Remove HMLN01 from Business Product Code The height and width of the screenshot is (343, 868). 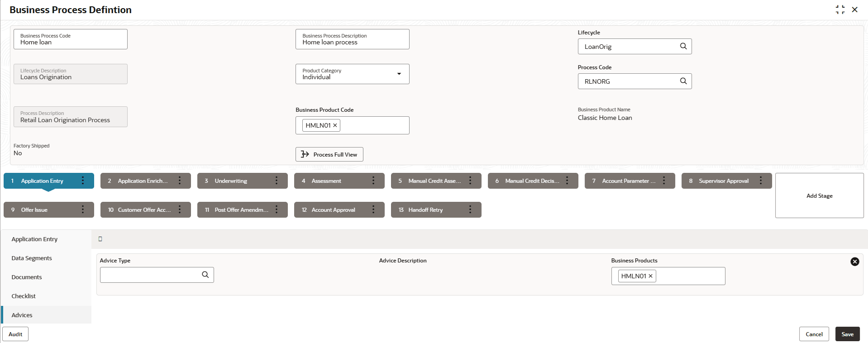coord(335,125)
